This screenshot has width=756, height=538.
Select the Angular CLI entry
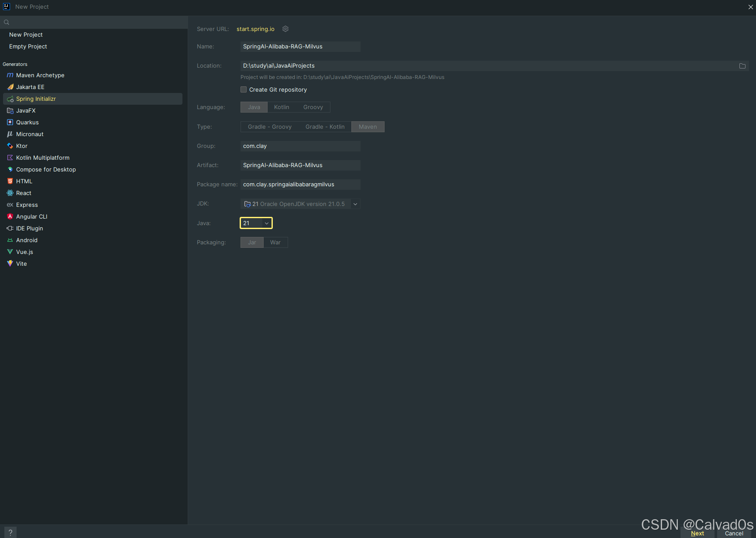(93, 216)
